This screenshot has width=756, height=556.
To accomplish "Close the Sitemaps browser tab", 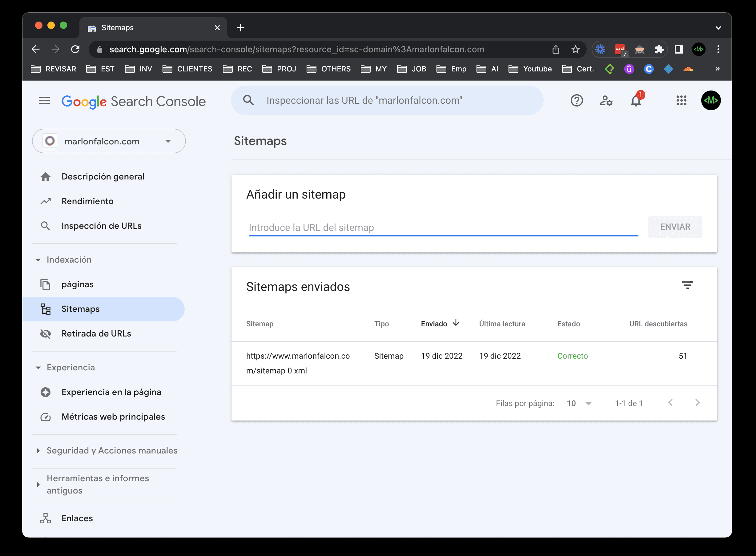I will point(217,28).
